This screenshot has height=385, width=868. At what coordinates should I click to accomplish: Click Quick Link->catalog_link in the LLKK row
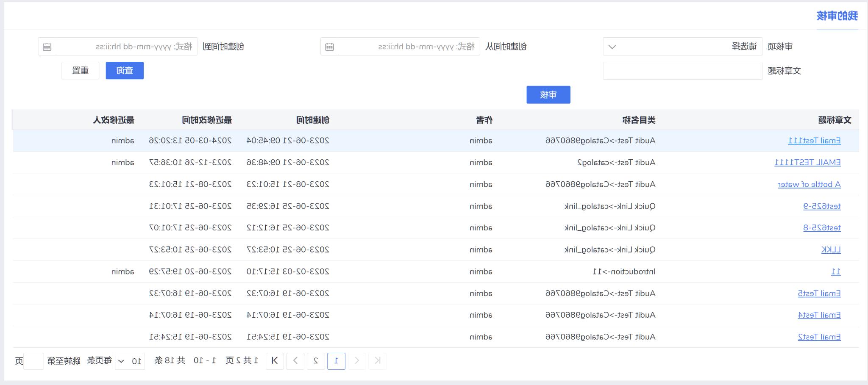610,250
